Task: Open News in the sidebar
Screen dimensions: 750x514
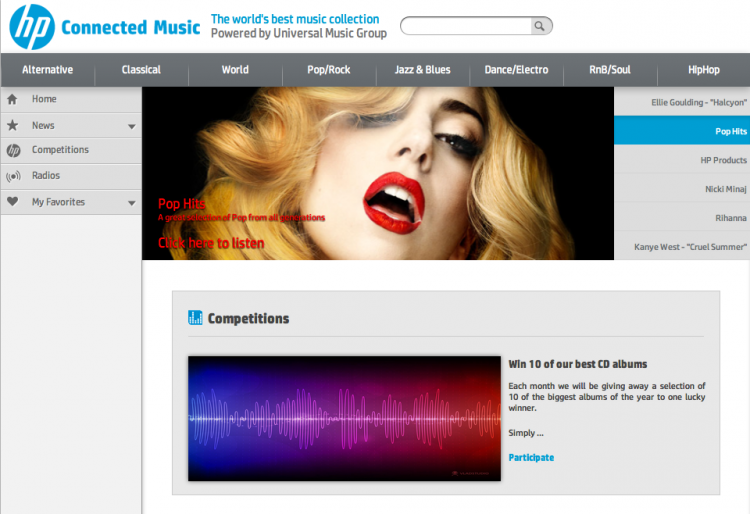Action: pos(71,125)
